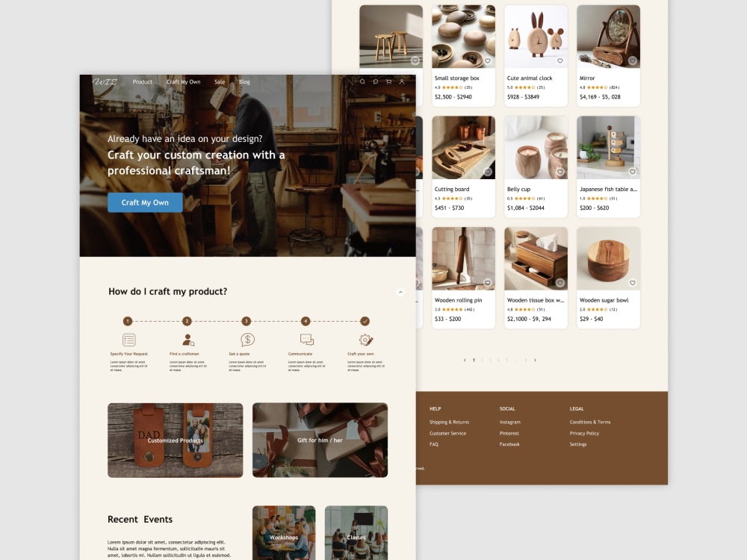747x560 pixels.
Task: Select page 1 in pagination
Action: click(474, 360)
